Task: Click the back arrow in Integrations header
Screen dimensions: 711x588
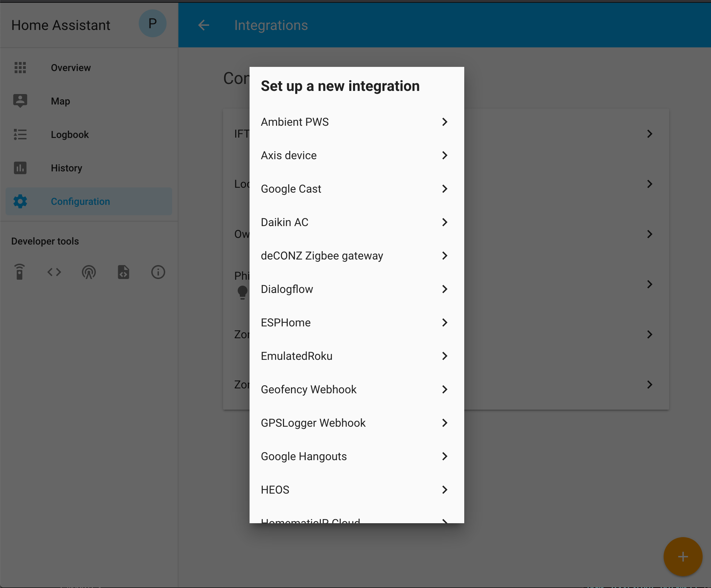Action: [x=204, y=25]
